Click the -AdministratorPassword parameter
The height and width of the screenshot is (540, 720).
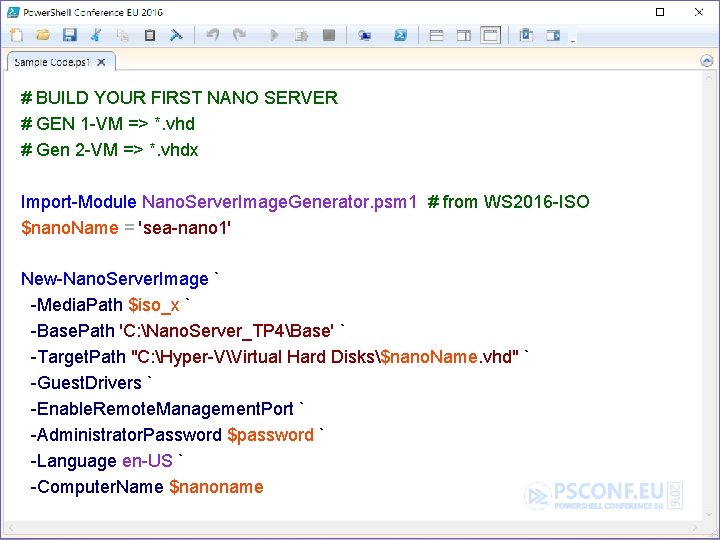pos(126,435)
